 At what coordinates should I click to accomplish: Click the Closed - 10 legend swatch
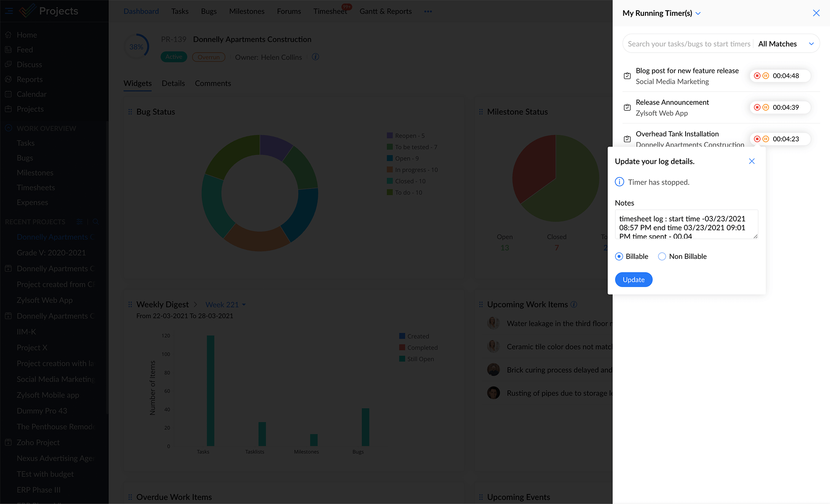coord(390,181)
